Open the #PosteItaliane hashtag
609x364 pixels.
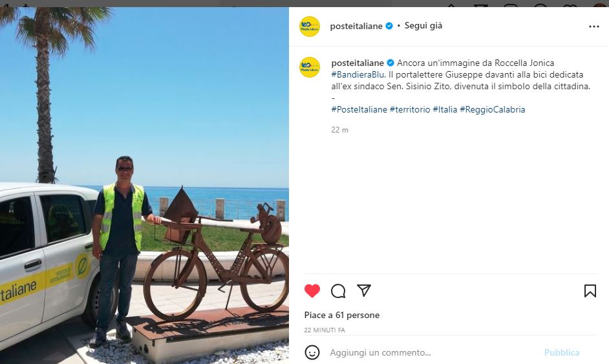359,109
